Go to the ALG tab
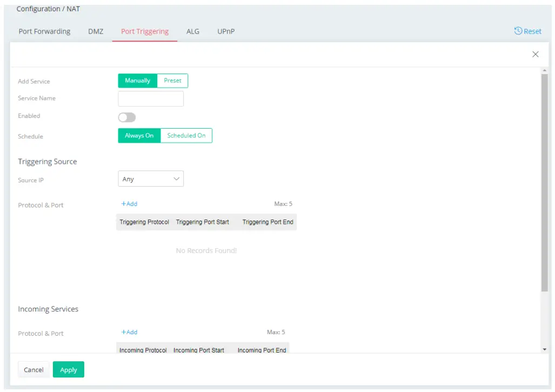The image size is (555, 392). click(193, 31)
